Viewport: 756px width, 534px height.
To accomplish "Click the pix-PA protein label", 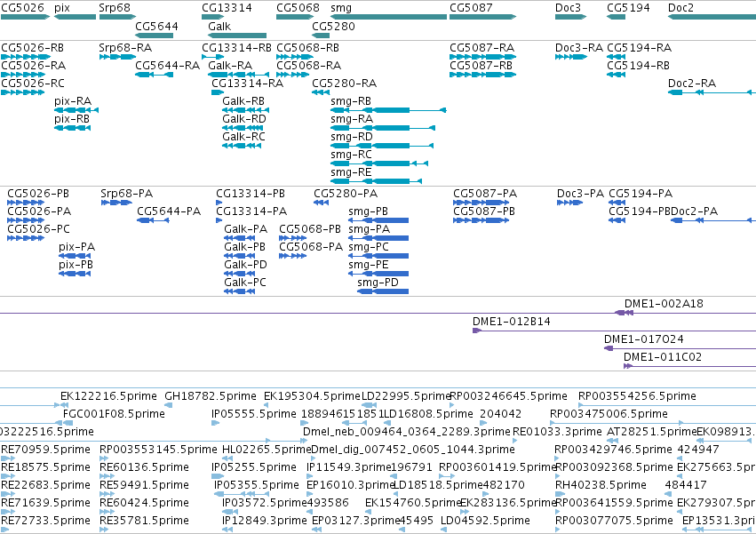I will [76, 246].
